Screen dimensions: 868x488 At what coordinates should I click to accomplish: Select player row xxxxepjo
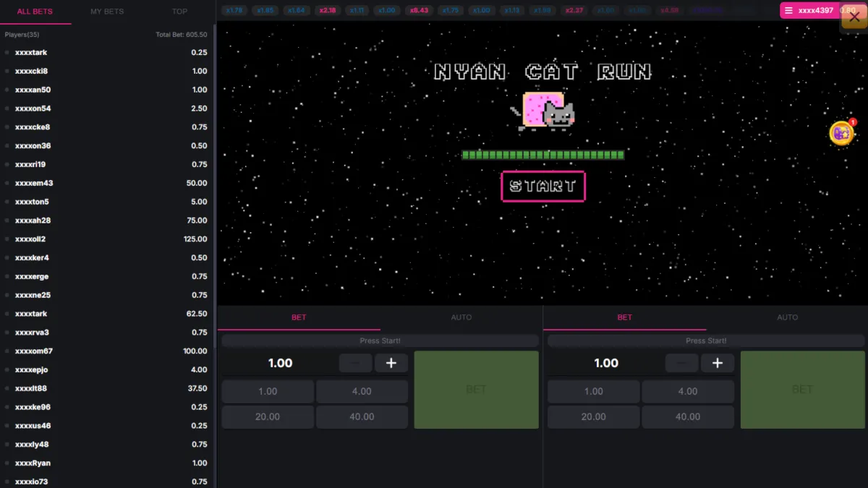[x=106, y=370]
